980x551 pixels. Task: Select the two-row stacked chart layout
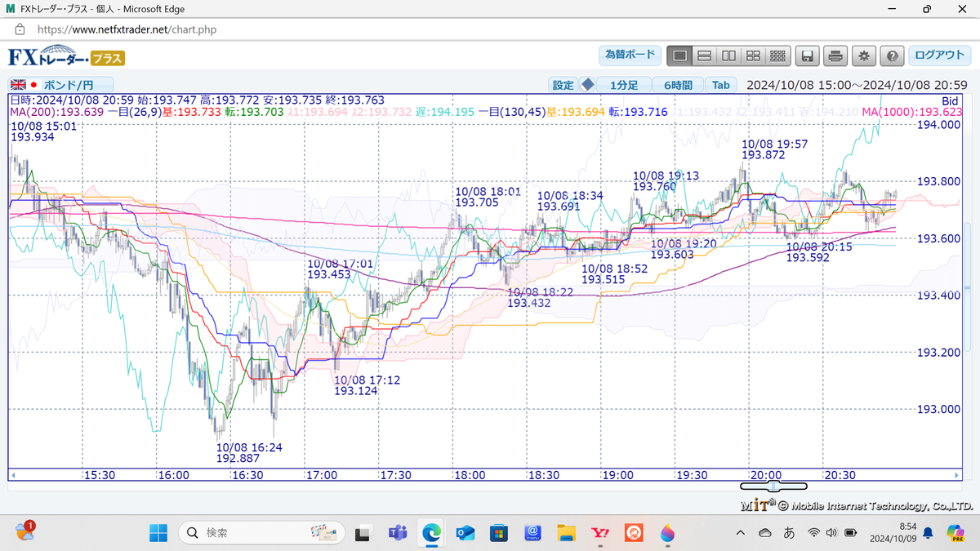coord(704,56)
